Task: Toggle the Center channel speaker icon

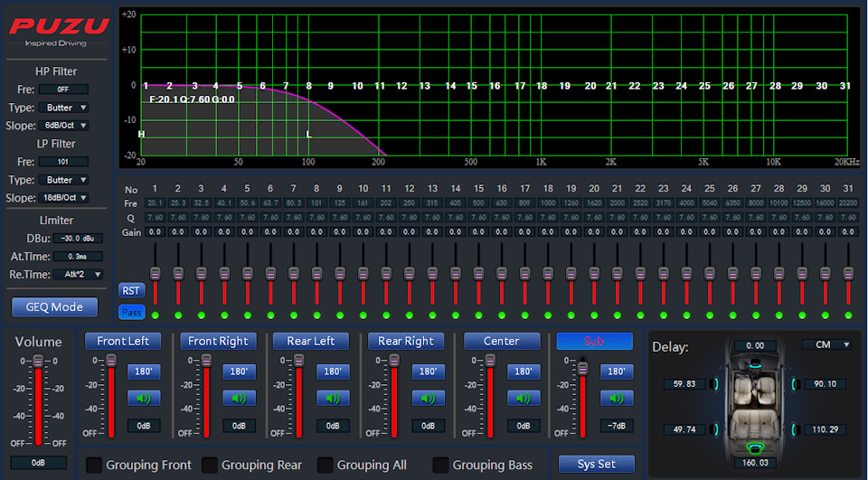Action: click(x=523, y=398)
